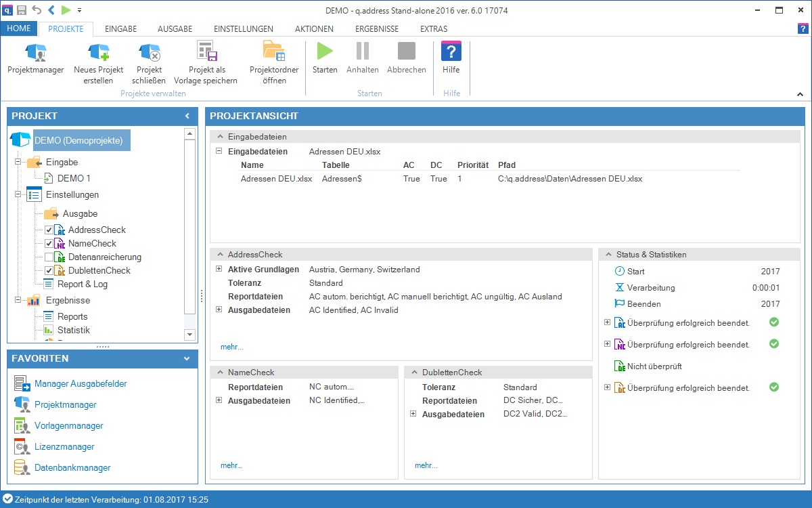Switch to the EINSTELLUNGEN ribbon tab
812x508 pixels.
click(x=244, y=29)
